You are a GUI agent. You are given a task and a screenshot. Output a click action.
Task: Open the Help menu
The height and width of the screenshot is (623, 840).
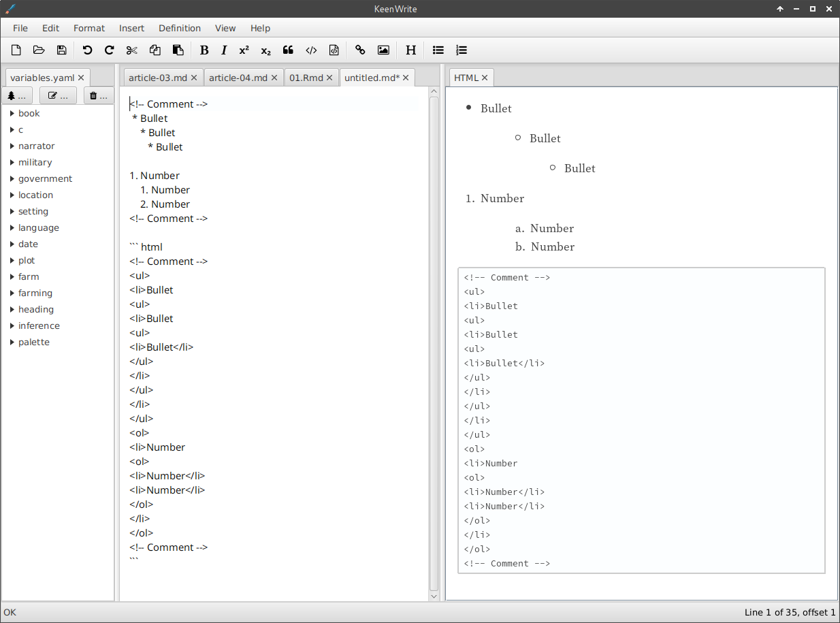click(x=261, y=28)
